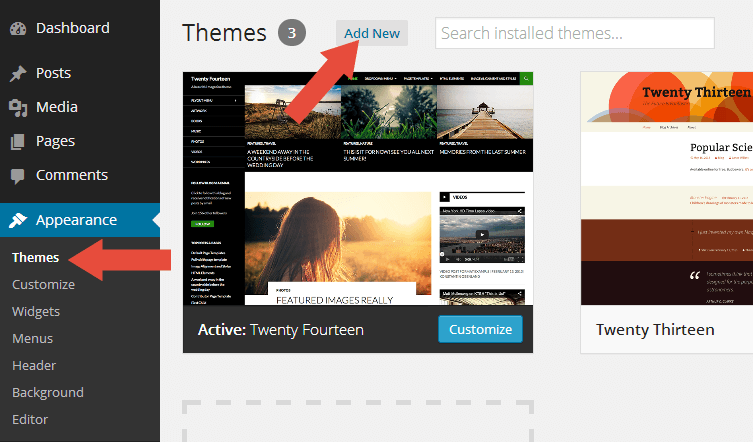Image resolution: width=753 pixels, height=442 pixels.
Task: Click the blue Customize button
Action: pos(480,329)
